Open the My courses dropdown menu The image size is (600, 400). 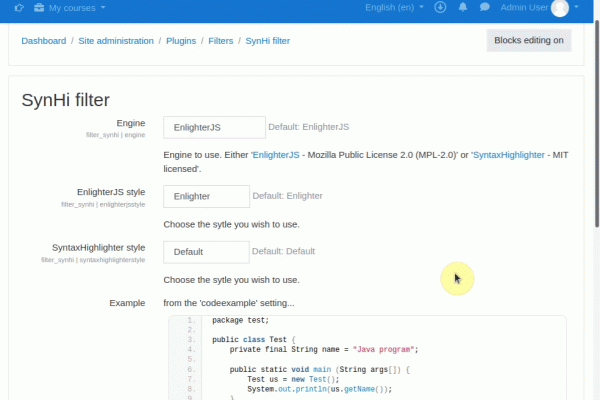[x=77, y=8]
